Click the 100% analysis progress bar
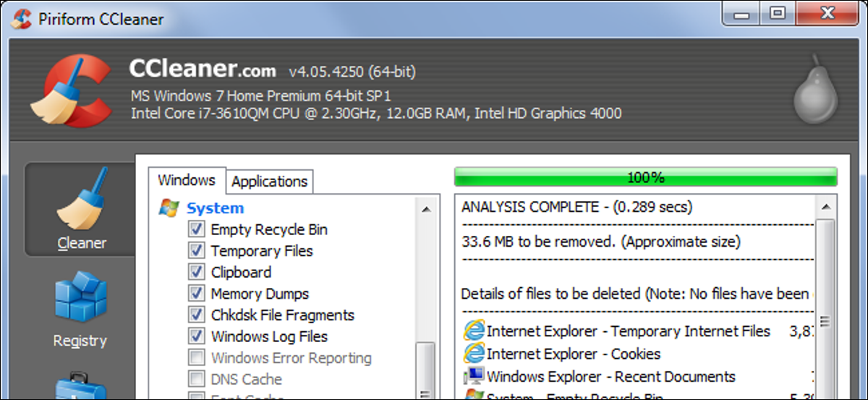The image size is (868, 400). (645, 177)
